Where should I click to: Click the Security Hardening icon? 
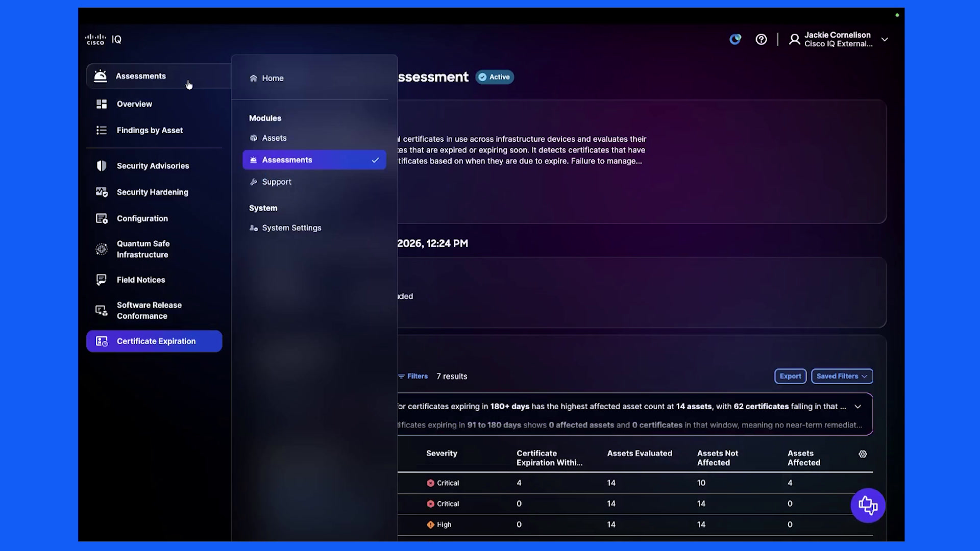click(x=102, y=192)
